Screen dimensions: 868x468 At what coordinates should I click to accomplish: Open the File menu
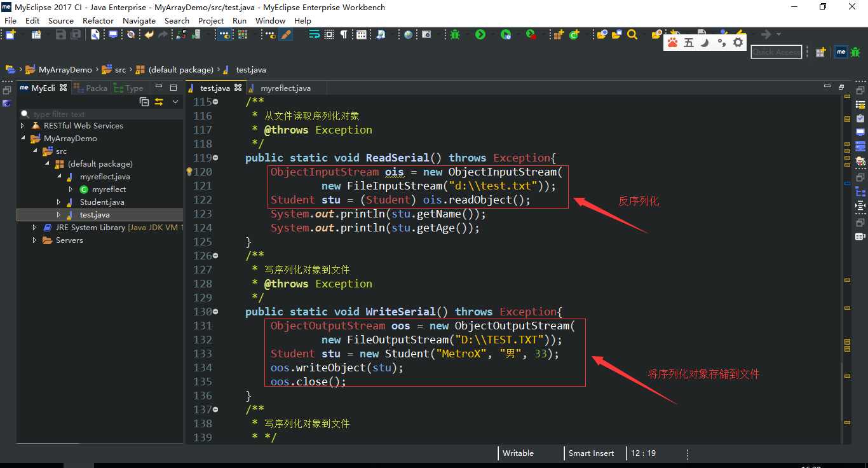click(10, 20)
